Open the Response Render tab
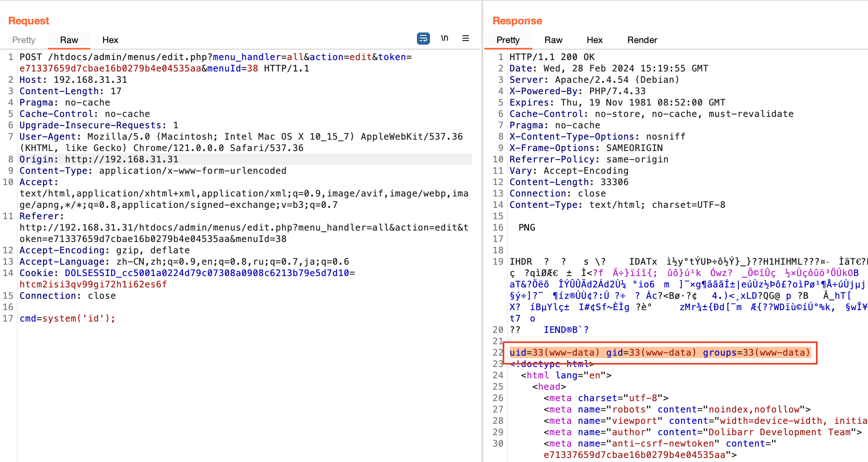The image size is (868, 462). point(642,40)
